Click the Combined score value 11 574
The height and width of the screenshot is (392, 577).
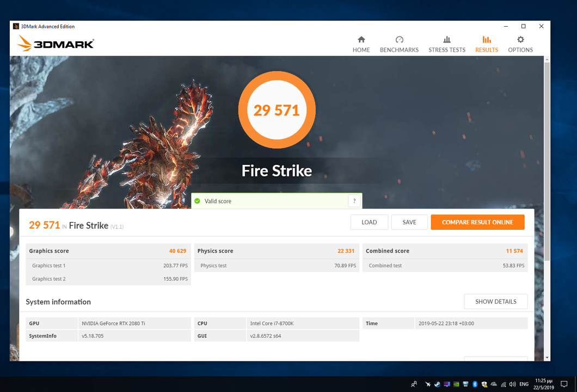coord(514,251)
